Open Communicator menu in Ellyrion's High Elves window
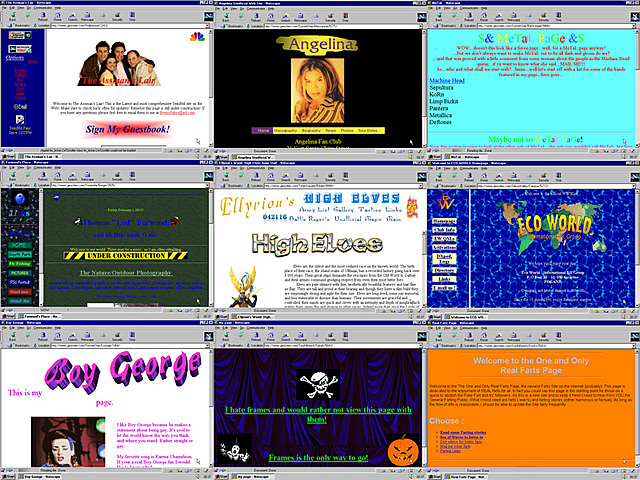The width and height of the screenshot is (640, 480). coord(256,167)
